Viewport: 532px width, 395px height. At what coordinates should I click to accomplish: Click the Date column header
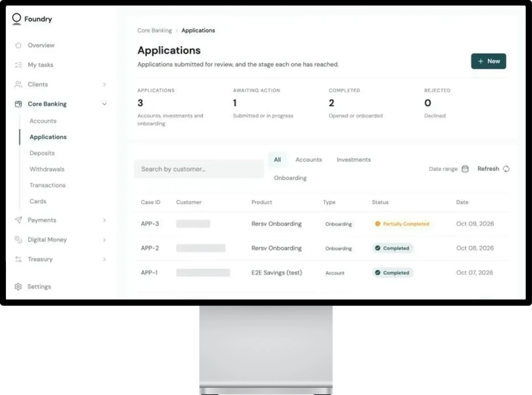(x=462, y=202)
